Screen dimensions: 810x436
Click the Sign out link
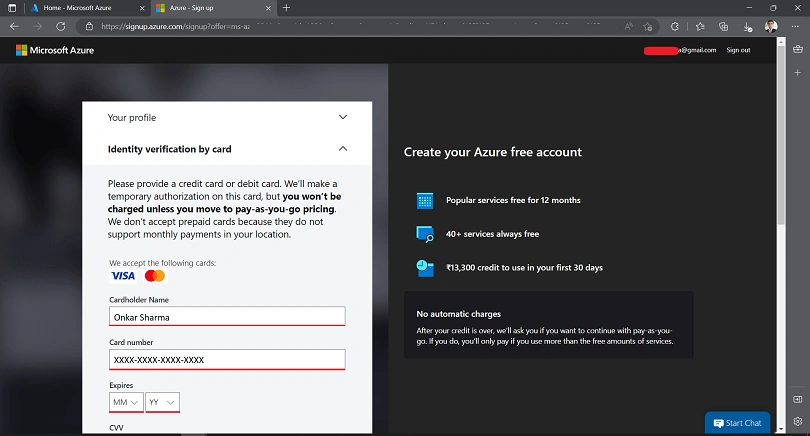coord(738,50)
